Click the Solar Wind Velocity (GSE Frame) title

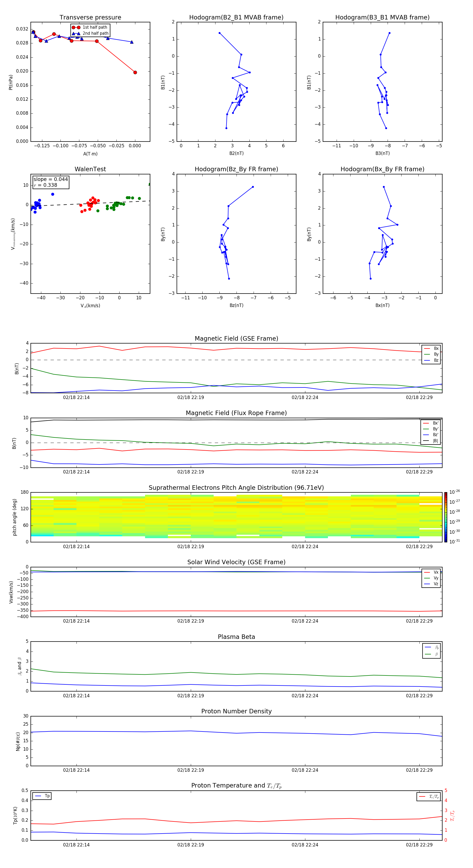click(236, 562)
